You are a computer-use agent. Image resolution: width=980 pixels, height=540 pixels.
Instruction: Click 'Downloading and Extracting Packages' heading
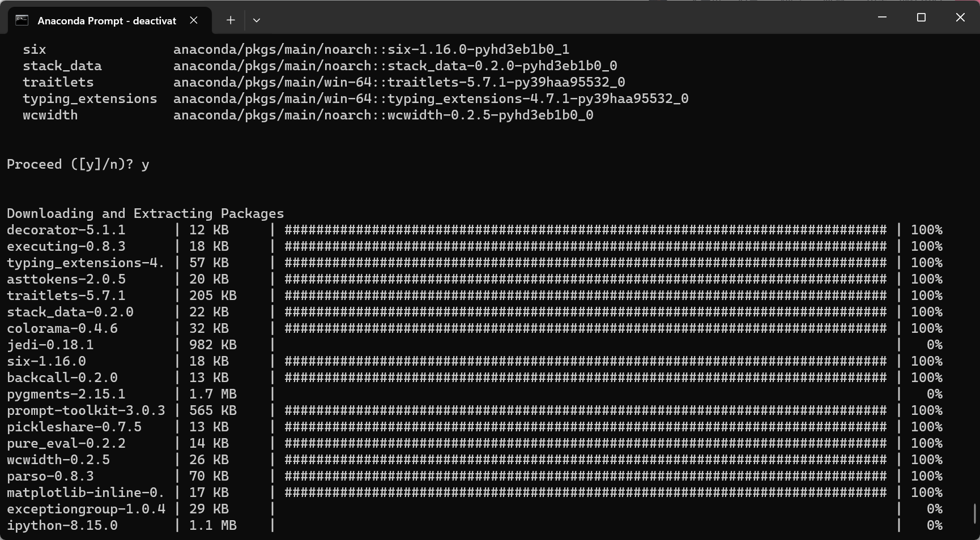tap(145, 214)
